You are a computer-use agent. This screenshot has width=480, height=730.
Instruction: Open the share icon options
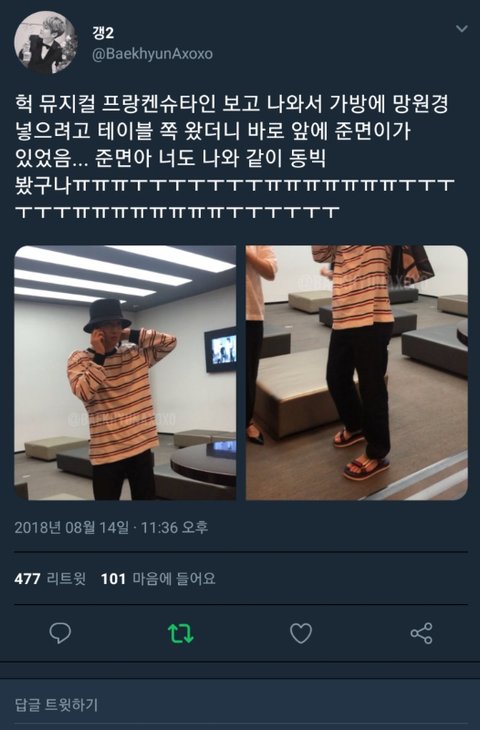click(x=421, y=633)
